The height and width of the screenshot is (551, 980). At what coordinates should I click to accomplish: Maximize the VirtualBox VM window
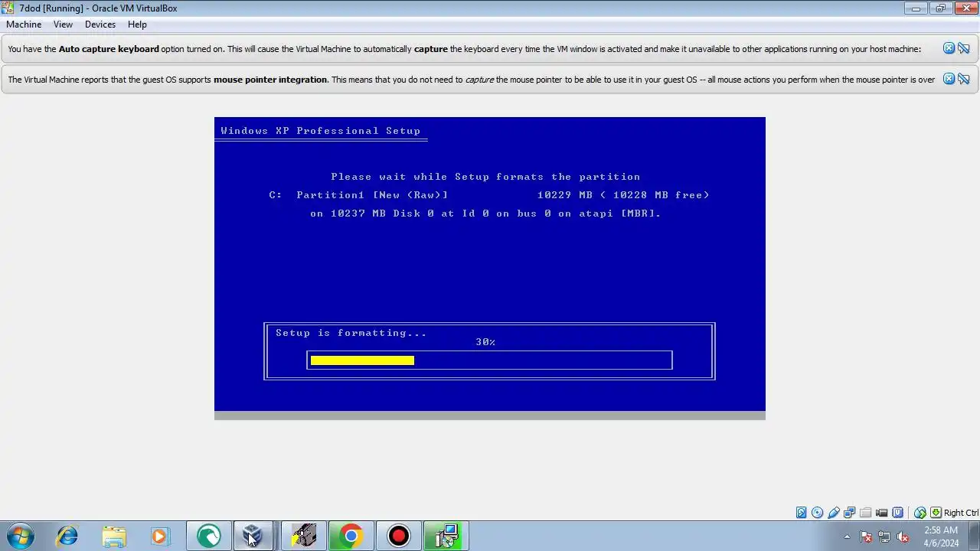[940, 8]
